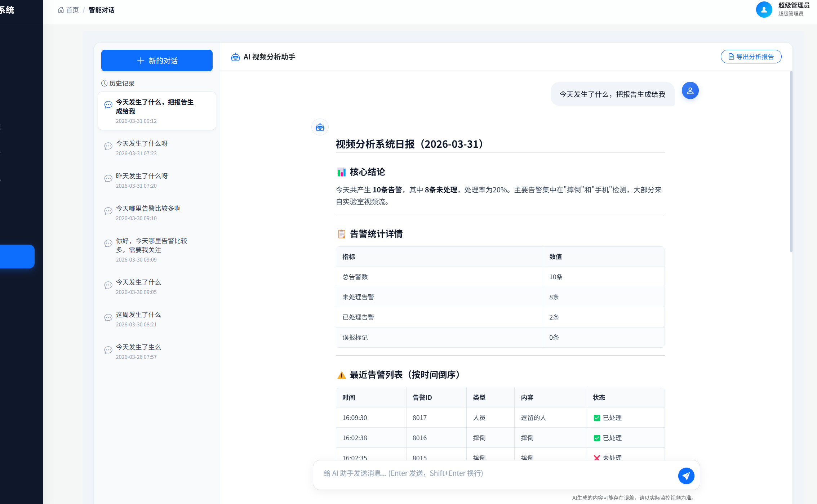The width and height of the screenshot is (817, 504).
Task: Click 导出分析报告 export button
Action: [751, 57]
